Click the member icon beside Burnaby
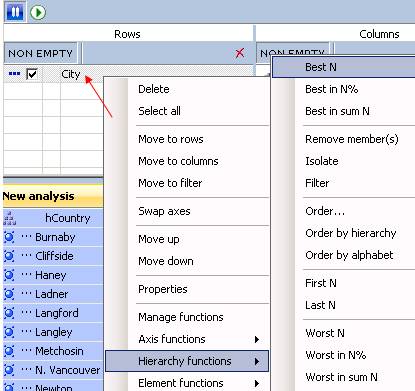 coord(9,237)
